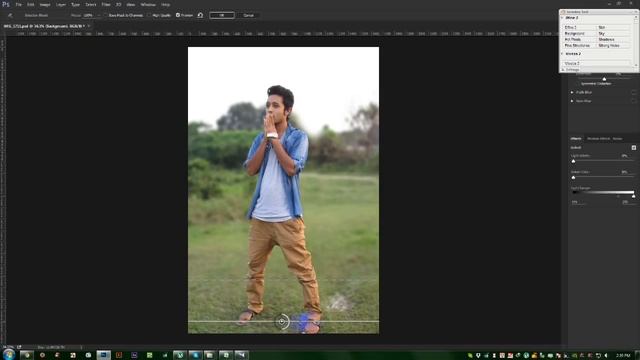Open the Windows Start menu

8,354
